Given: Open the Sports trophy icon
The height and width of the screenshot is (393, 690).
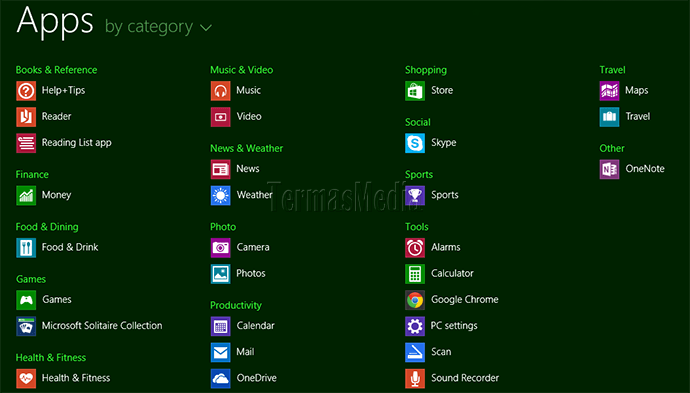Looking at the screenshot, I should point(415,196).
